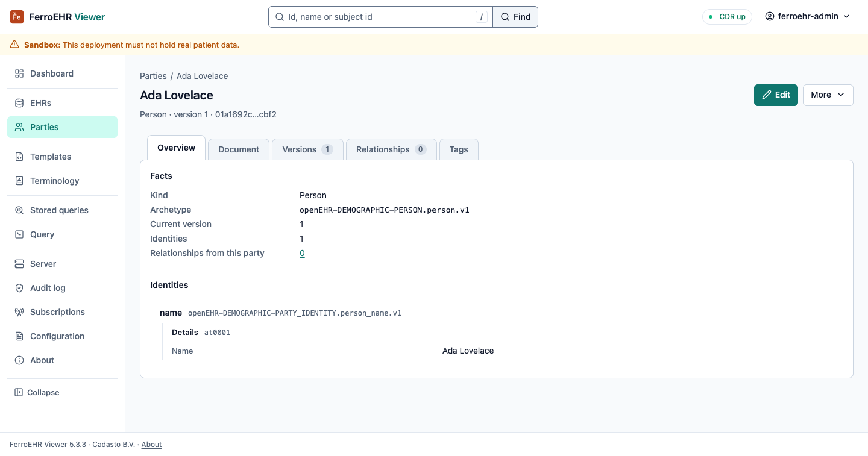This screenshot has width=868, height=456.
Task: Click the Collapse sidebar icon
Action: [x=19, y=392]
